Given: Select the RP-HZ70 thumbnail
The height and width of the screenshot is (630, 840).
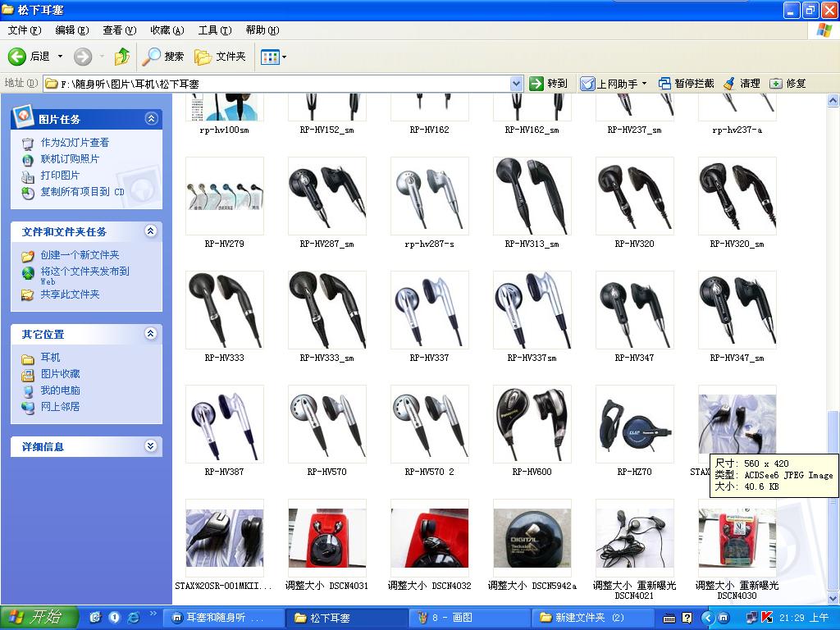Looking at the screenshot, I should click(635, 424).
